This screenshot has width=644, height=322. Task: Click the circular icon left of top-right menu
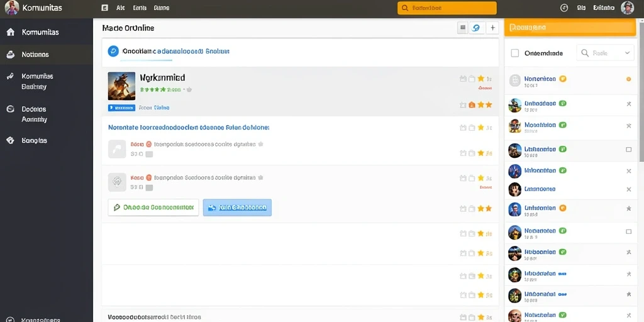pos(564,8)
